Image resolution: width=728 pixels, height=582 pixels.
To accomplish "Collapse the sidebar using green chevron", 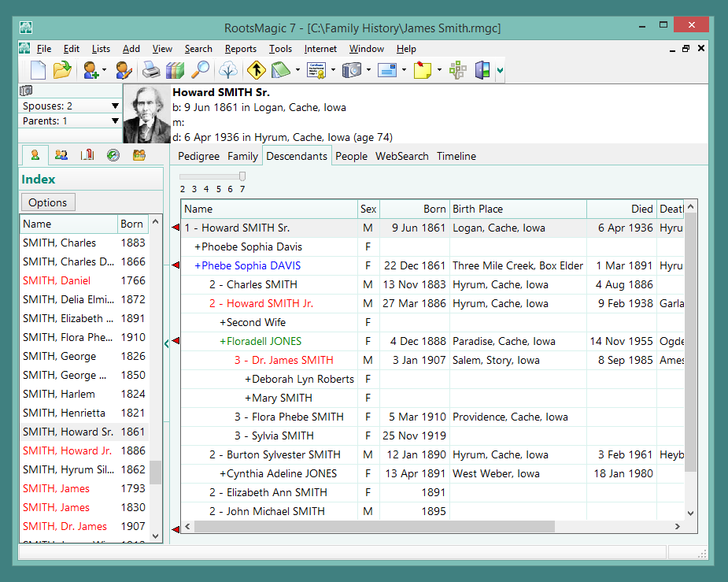I will pyautogui.click(x=167, y=343).
